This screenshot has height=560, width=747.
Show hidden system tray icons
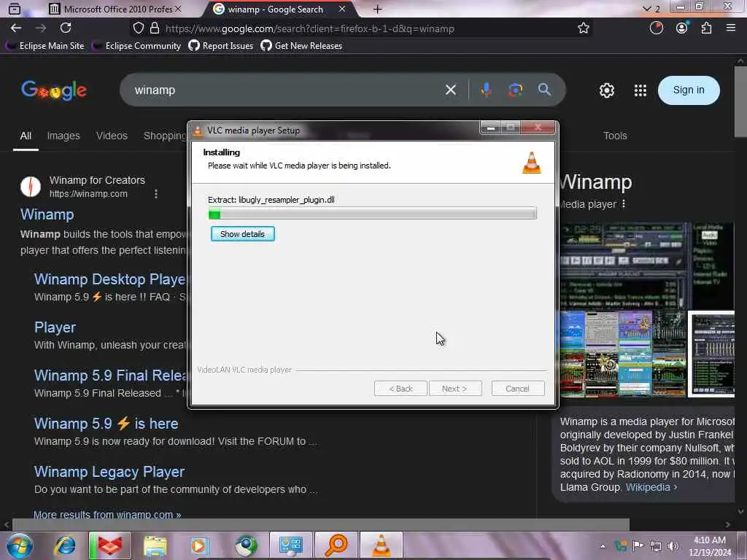pos(603,546)
